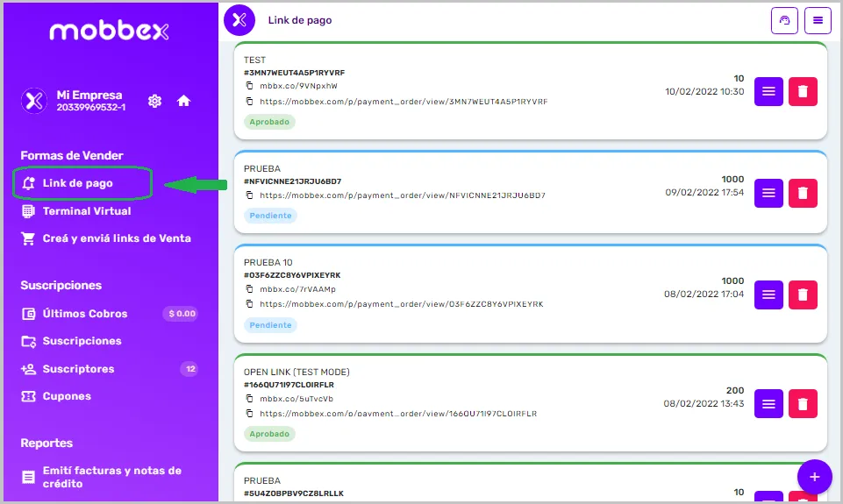The image size is (843, 504).
Task: Copy the short link mbbx.co/9VNpxhW
Action: pos(249,86)
